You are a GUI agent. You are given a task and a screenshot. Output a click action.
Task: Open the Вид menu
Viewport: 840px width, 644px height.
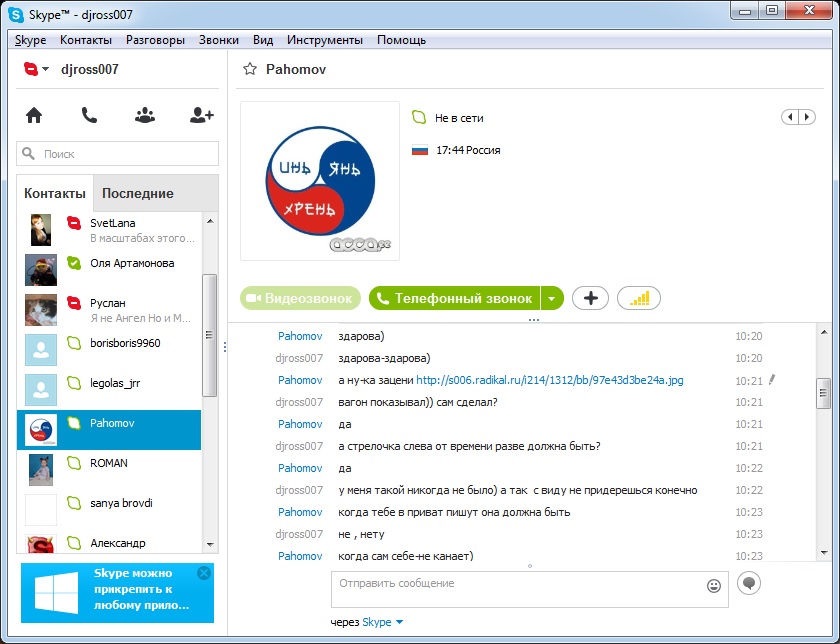(x=263, y=40)
